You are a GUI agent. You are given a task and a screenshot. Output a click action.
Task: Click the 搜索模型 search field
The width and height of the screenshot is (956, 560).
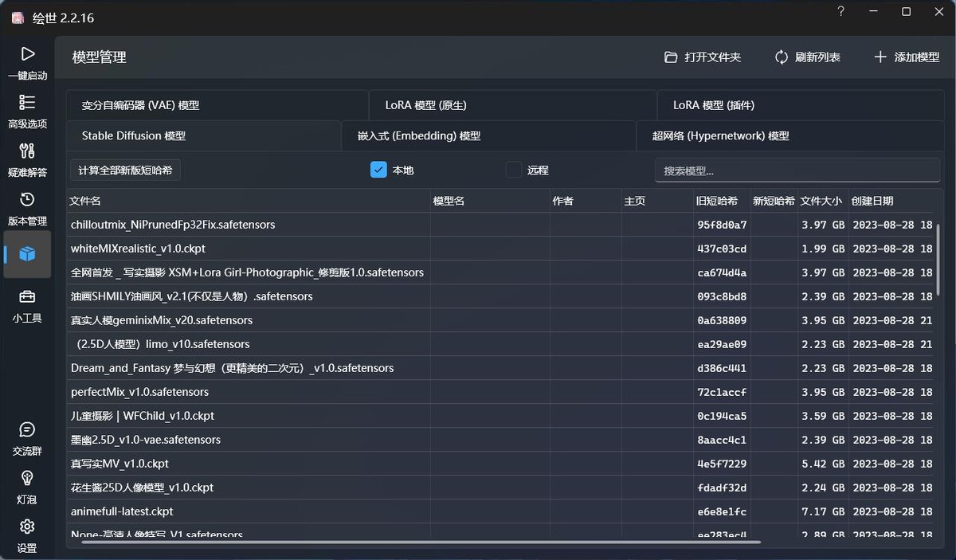[x=797, y=169]
